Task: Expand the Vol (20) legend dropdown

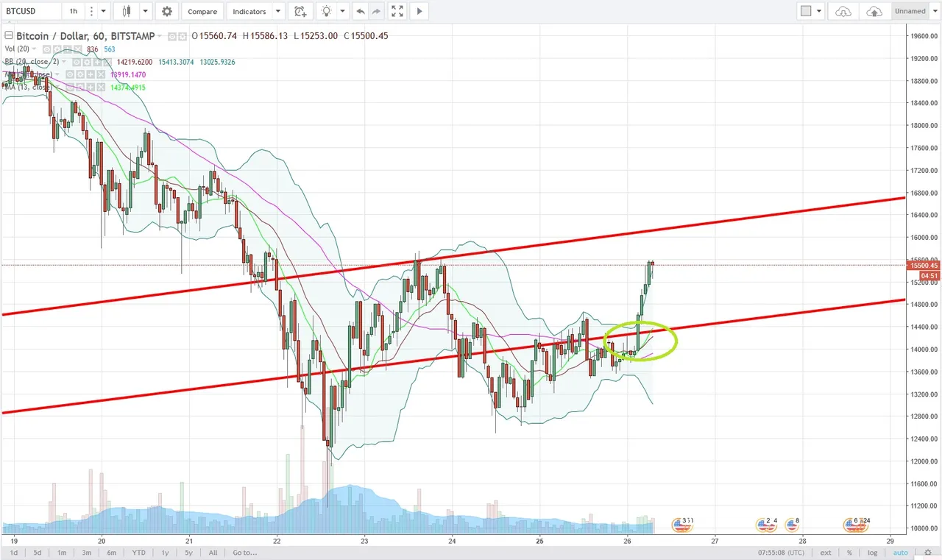Action: coord(34,49)
